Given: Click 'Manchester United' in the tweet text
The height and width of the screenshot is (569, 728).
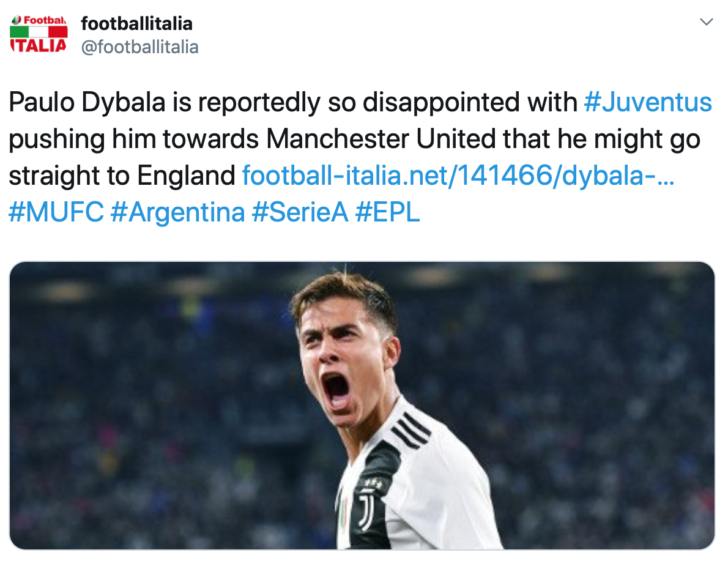Looking at the screenshot, I should 381,139.
